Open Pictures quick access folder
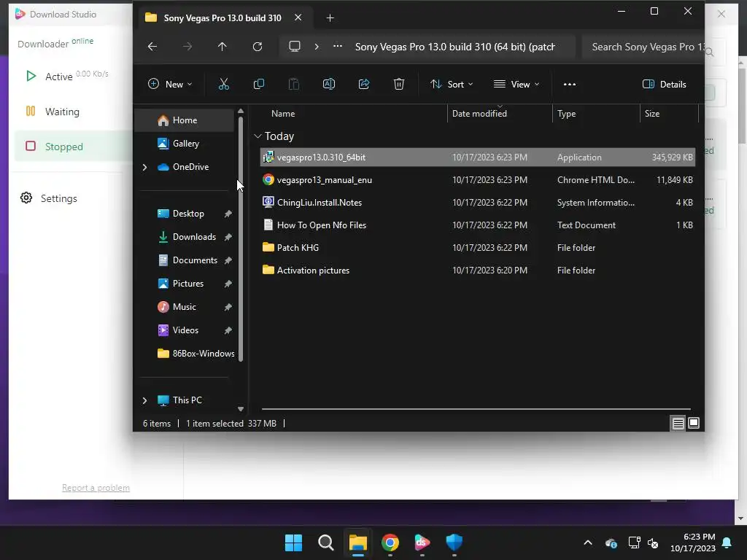The height and width of the screenshot is (560, 747). [187, 284]
